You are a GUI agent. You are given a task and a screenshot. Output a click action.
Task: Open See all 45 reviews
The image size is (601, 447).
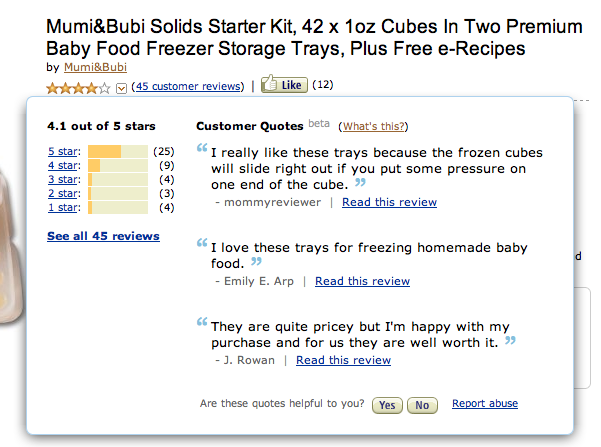click(103, 236)
